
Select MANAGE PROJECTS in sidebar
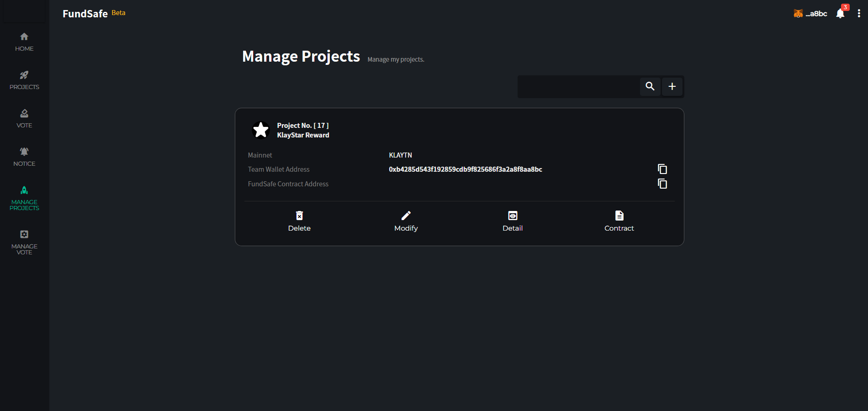pos(24,198)
